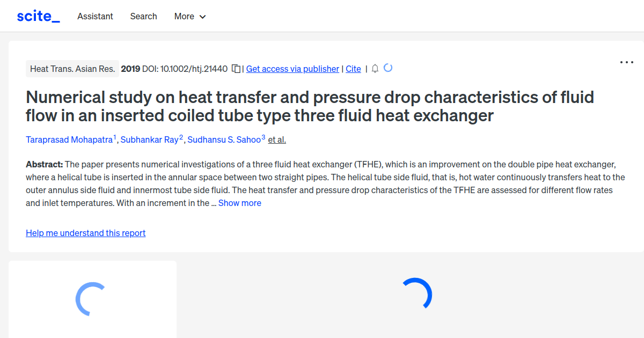
Task: Open Get access via publisher
Action: coord(292,69)
